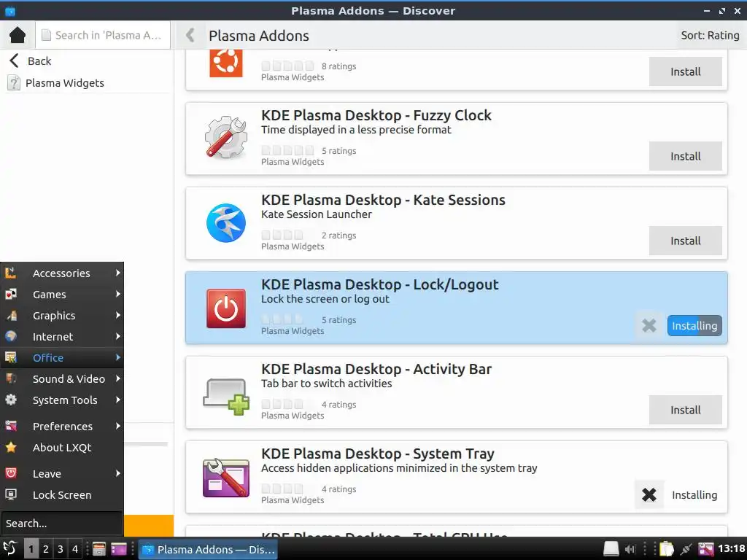Expand the Sound & Video submenu arrow
The image size is (747, 560).
click(117, 379)
